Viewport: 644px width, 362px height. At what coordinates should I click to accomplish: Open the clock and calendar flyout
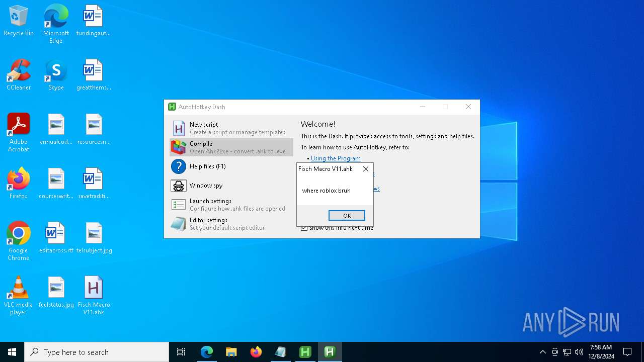[x=601, y=352]
